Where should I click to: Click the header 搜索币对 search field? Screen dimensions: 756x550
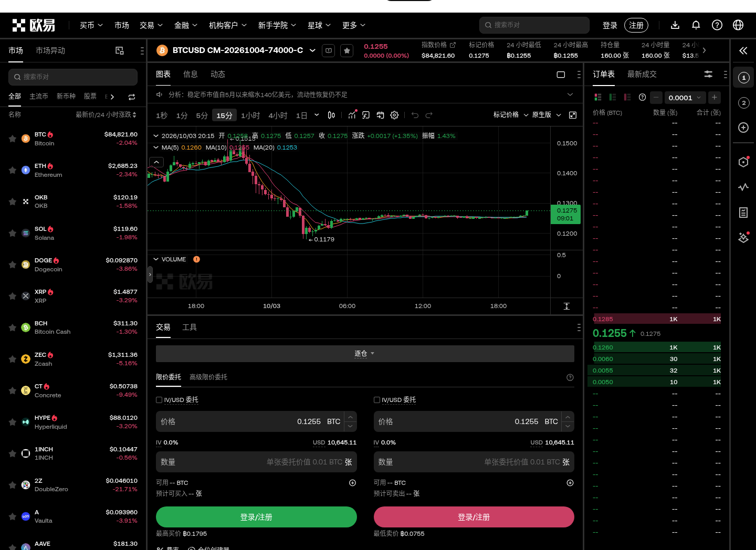(x=534, y=25)
